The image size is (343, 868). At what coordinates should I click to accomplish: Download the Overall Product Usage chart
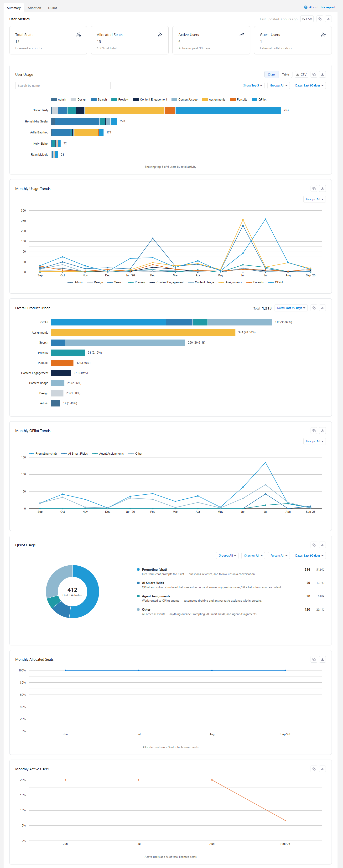click(322, 308)
